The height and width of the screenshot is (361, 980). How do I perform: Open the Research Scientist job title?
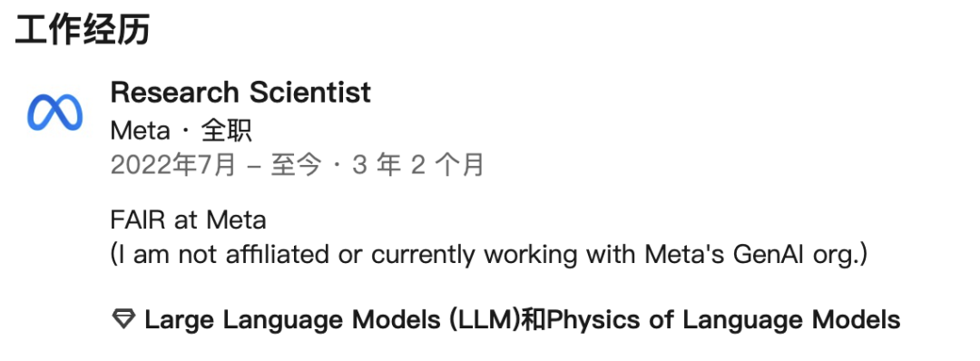[x=240, y=93]
